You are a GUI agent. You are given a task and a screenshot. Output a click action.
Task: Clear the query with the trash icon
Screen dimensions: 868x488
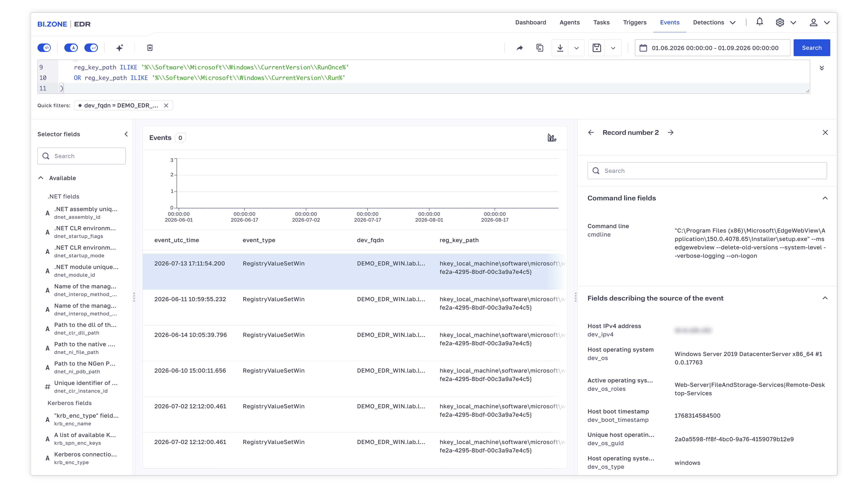click(150, 47)
